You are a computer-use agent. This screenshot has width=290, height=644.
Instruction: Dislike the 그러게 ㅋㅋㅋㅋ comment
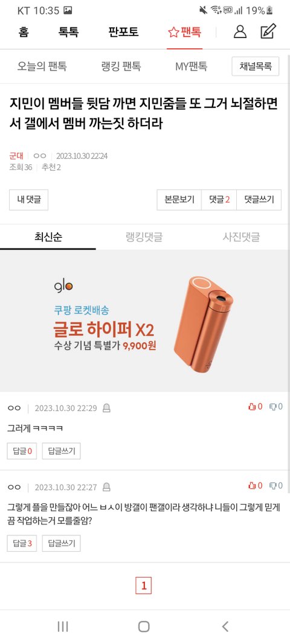click(275, 407)
